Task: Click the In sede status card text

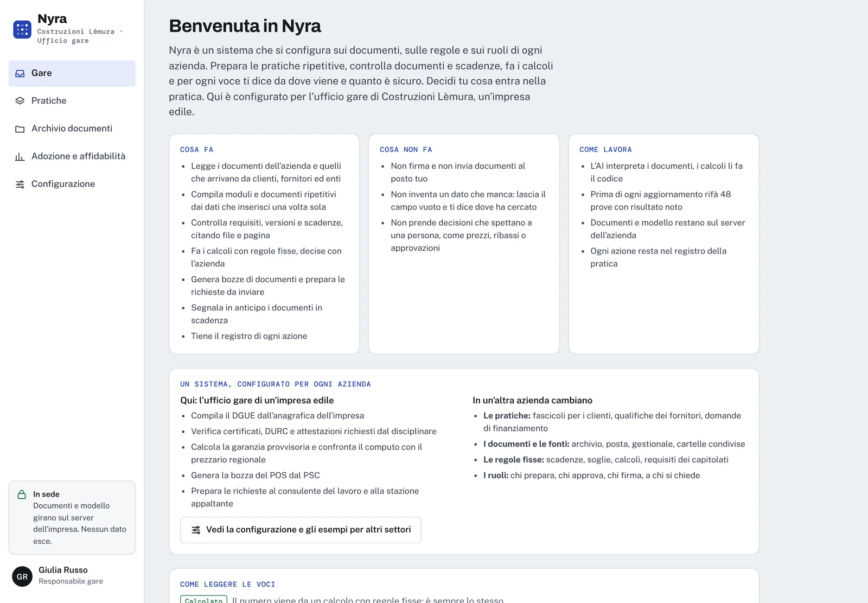Action: (80, 518)
